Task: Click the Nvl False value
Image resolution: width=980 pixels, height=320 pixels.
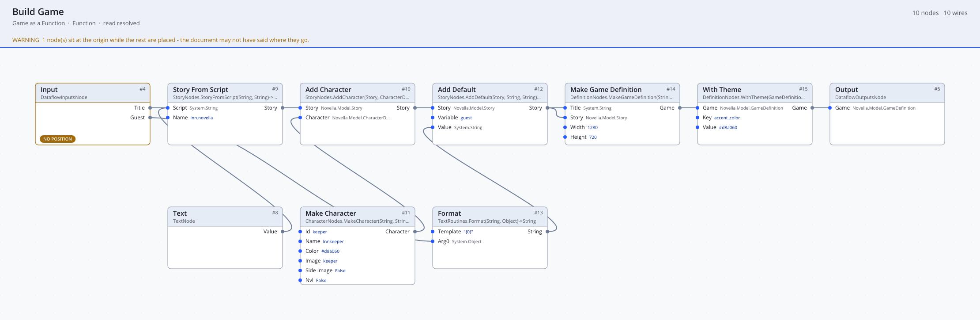Action: pos(321,281)
